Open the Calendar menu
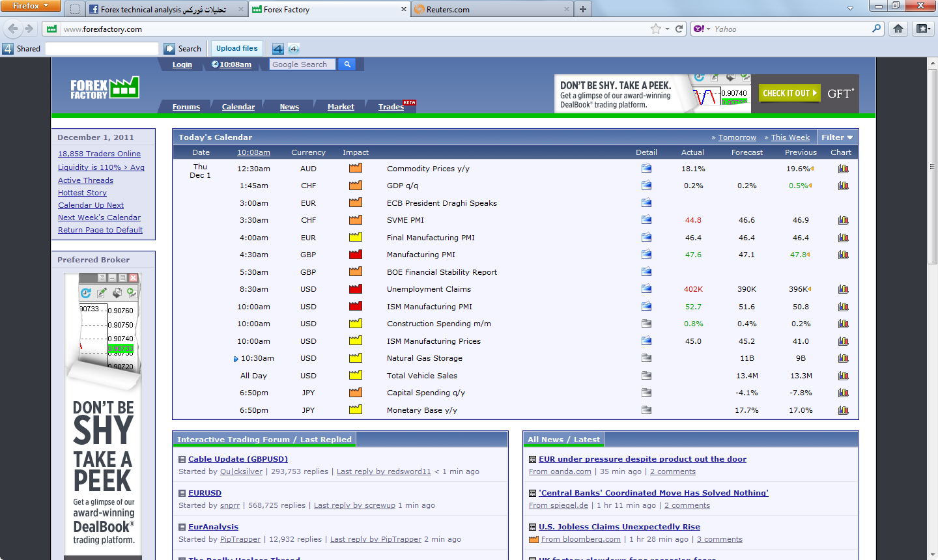This screenshot has width=938, height=560. pos(238,107)
